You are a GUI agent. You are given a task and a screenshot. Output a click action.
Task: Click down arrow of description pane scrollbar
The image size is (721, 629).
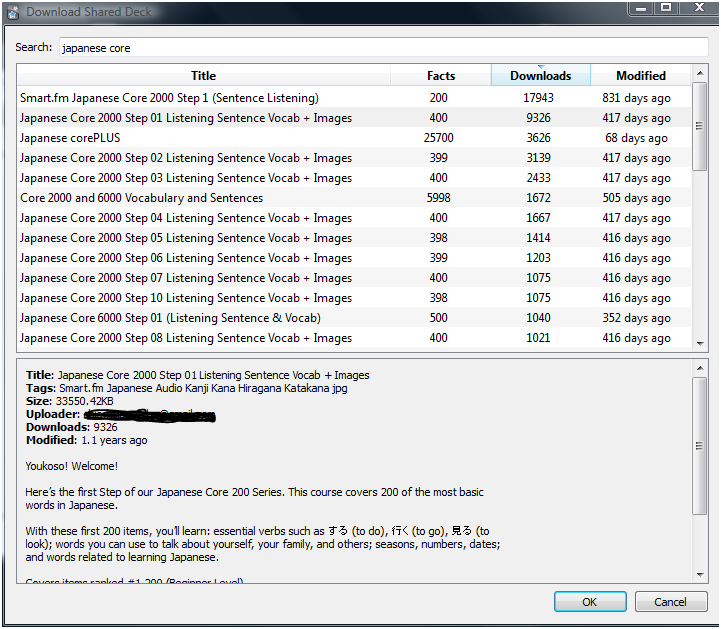[700, 573]
